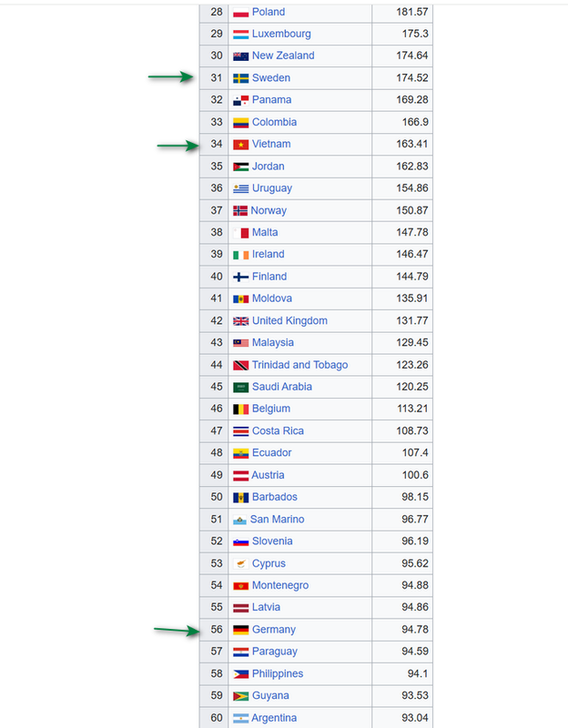Click the Paraguay flag icon
568x728 pixels.
[240, 652]
